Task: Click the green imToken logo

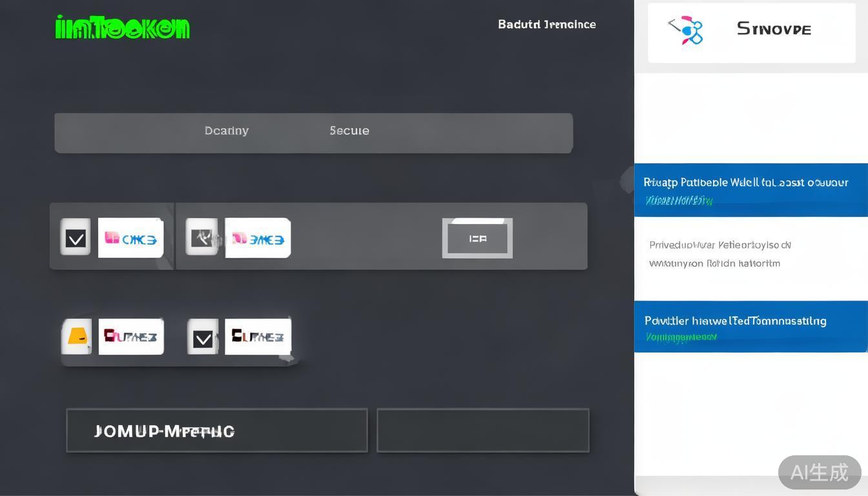Action: 123,28
